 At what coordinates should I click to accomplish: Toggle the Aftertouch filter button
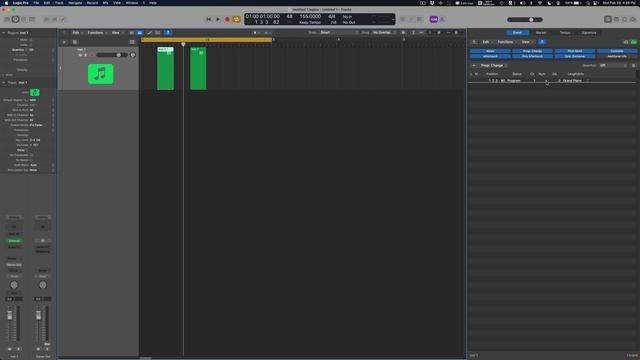coord(490,56)
